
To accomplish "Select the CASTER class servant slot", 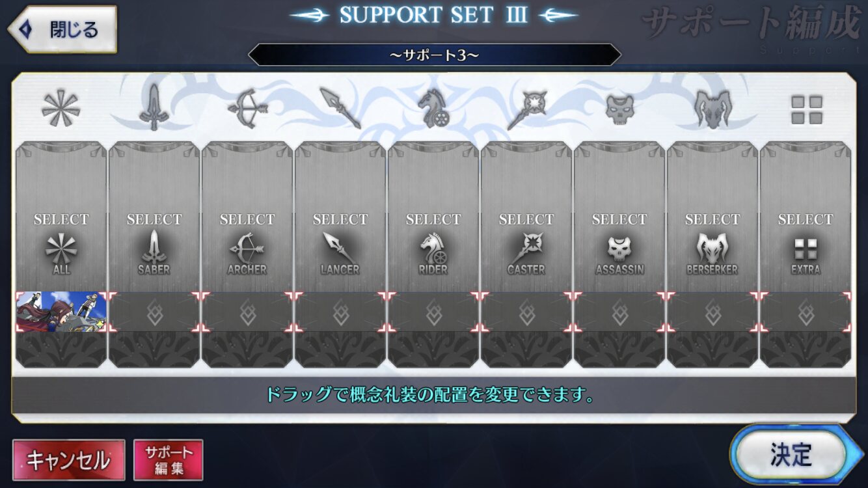I will coord(526,216).
